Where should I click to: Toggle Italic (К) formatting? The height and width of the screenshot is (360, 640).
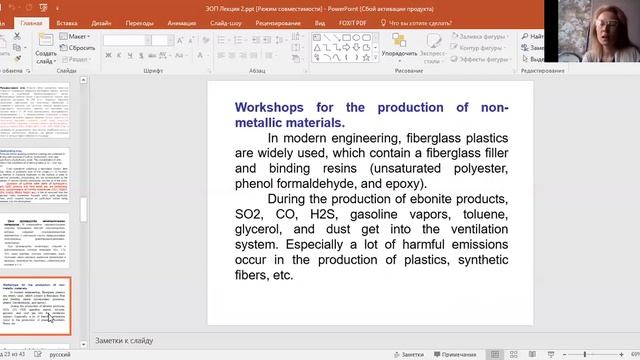(x=119, y=55)
